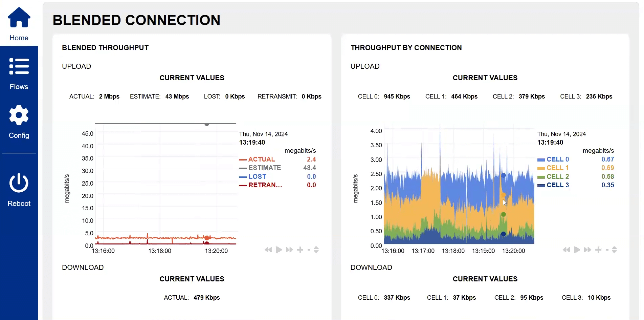Rewind the throughput by connection chart

[567, 250]
